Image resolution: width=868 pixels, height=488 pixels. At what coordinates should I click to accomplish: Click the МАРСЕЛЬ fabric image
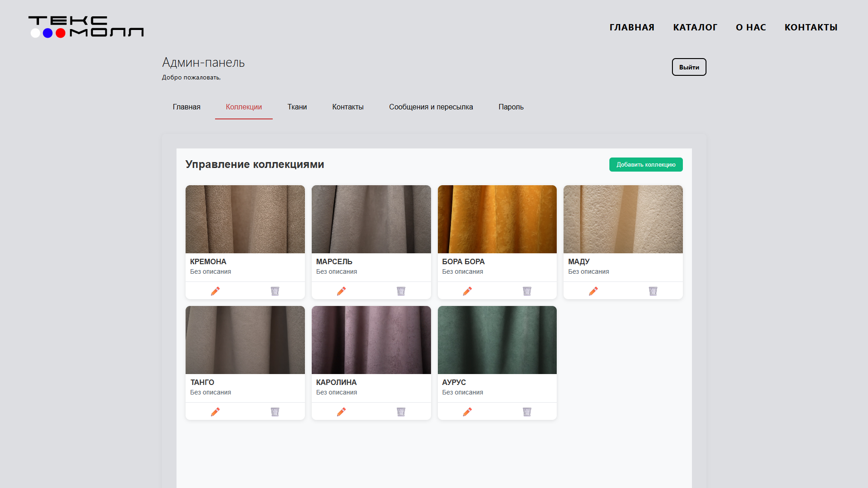pyautogui.click(x=371, y=219)
